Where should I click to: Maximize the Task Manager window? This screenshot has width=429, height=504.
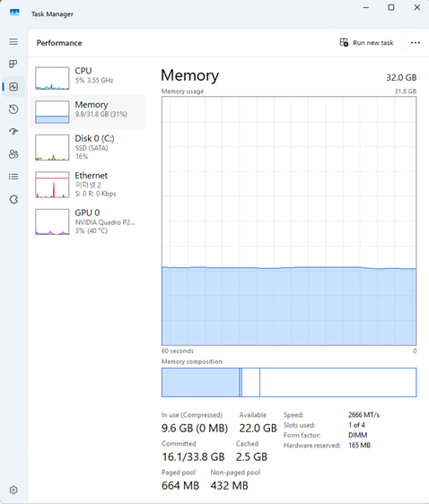[391, 7]
